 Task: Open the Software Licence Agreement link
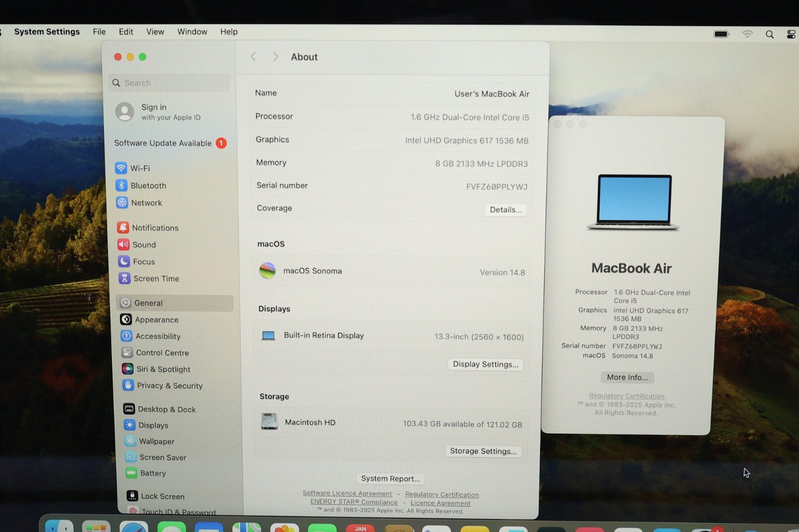347,493
